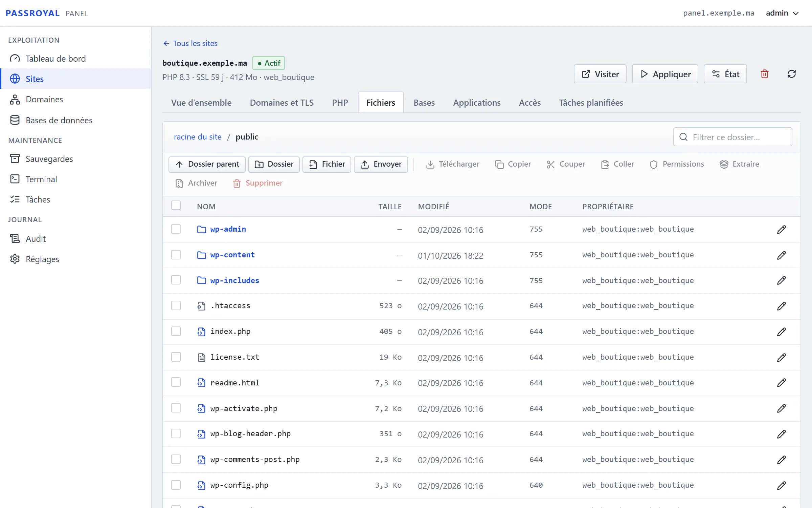812x508 pixels.
Task: Tick the checkbox beside license.txt
Action: click(x=176, y=357)
